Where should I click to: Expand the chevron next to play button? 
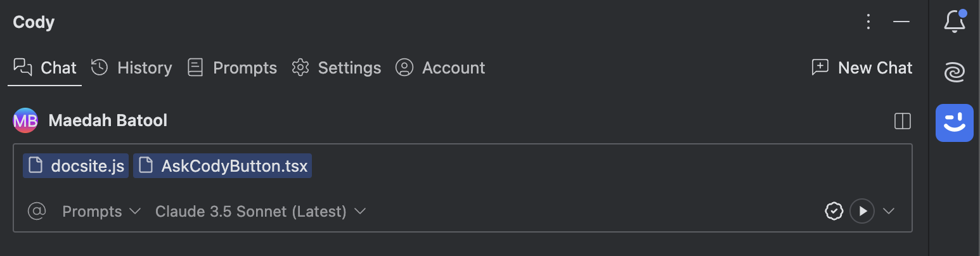click(889, 211)
